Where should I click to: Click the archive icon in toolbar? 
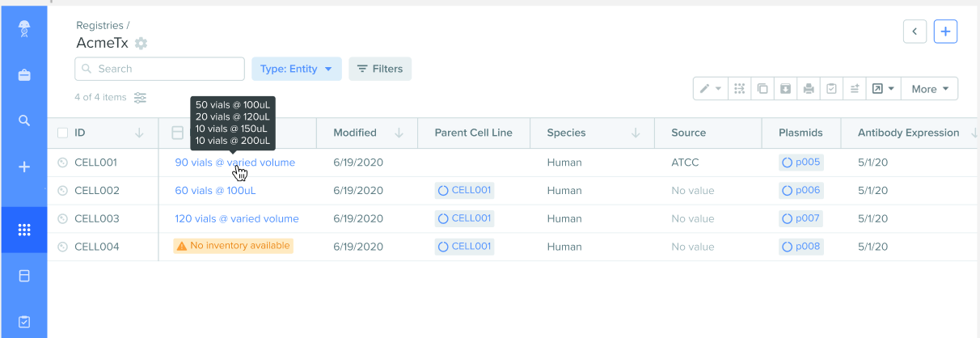[x=784, y=89]
